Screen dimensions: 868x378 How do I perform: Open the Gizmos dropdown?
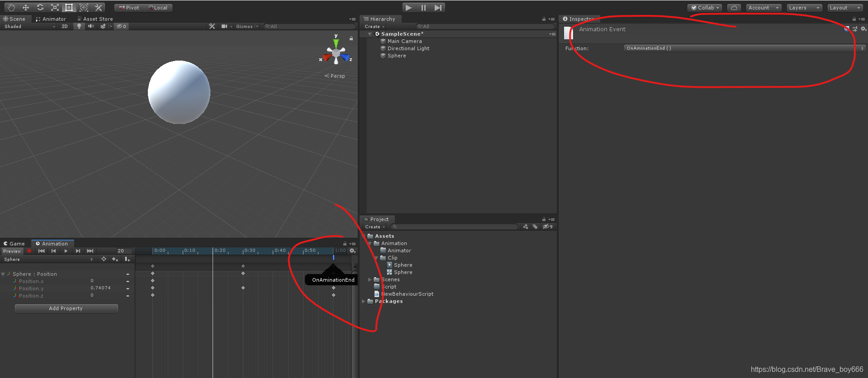[x=247, y=27]
